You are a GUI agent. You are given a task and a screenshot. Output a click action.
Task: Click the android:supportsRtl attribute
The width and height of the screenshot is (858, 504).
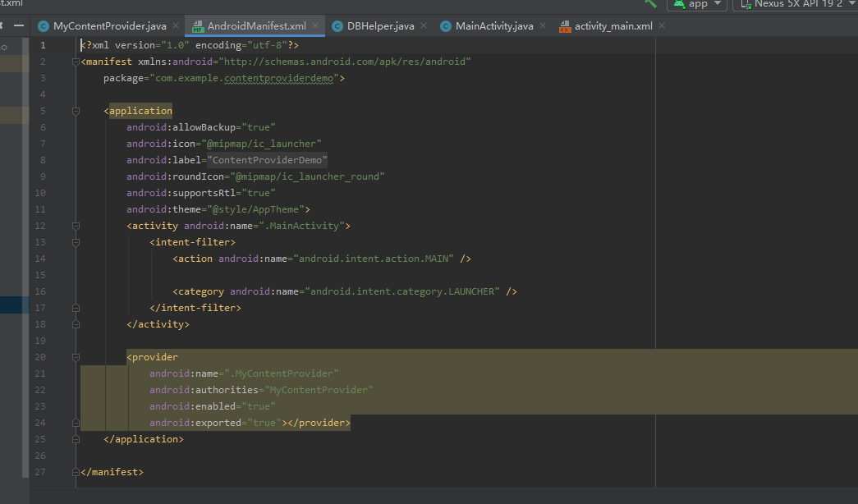click(x=181, y=193)
